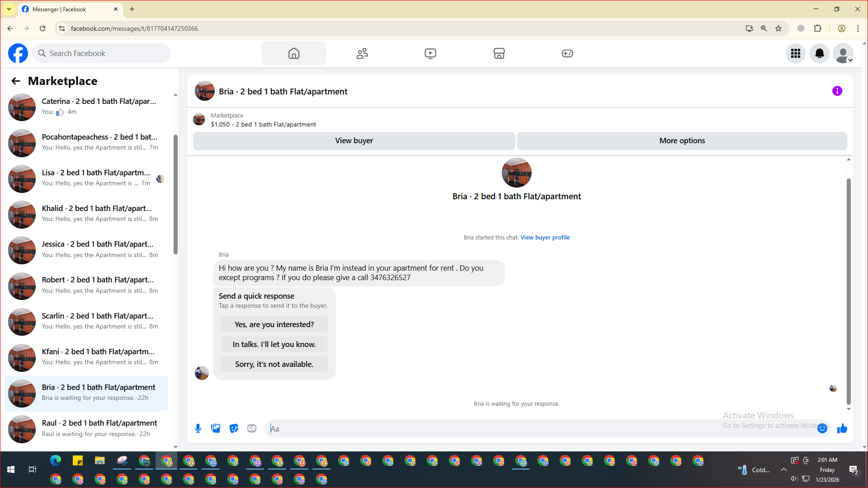Open the account profile menu

(843, 53)
